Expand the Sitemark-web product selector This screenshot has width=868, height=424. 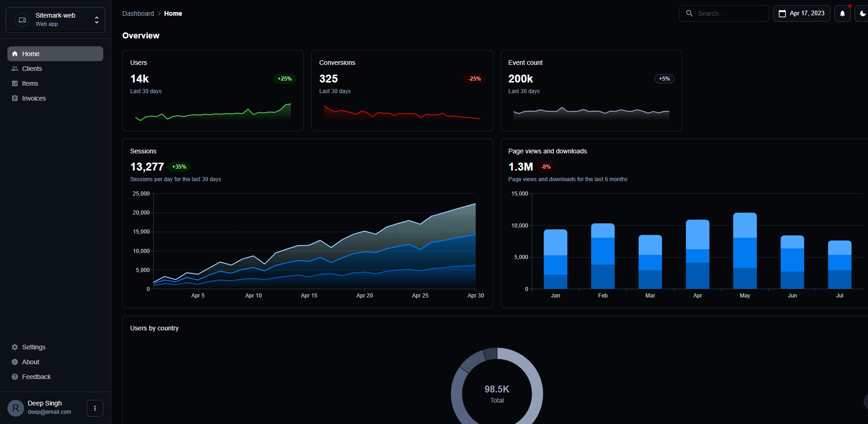pyautogui.click(x=55, y=20)
